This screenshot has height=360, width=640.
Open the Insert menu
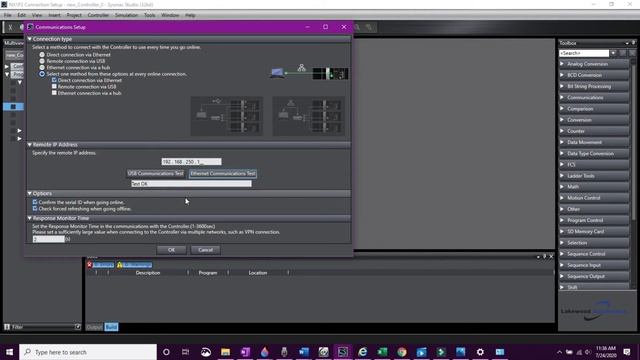pos(54,15)
